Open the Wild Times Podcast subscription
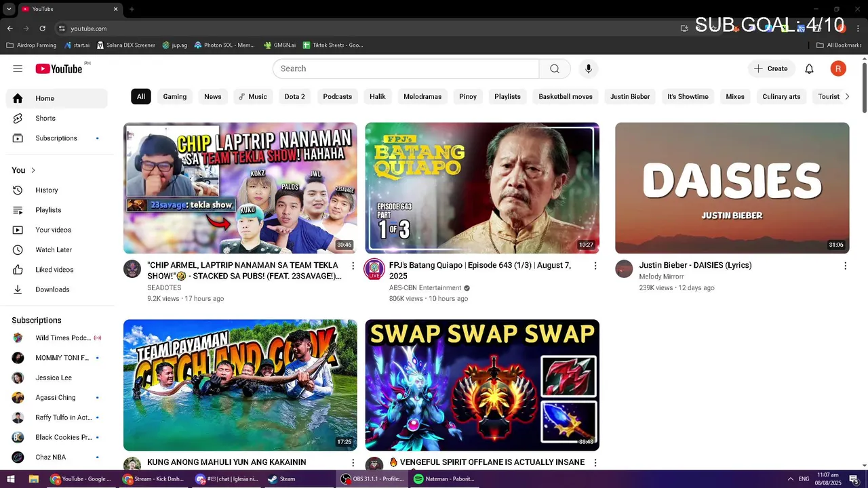Screen dimensions: 868x488 57,338
